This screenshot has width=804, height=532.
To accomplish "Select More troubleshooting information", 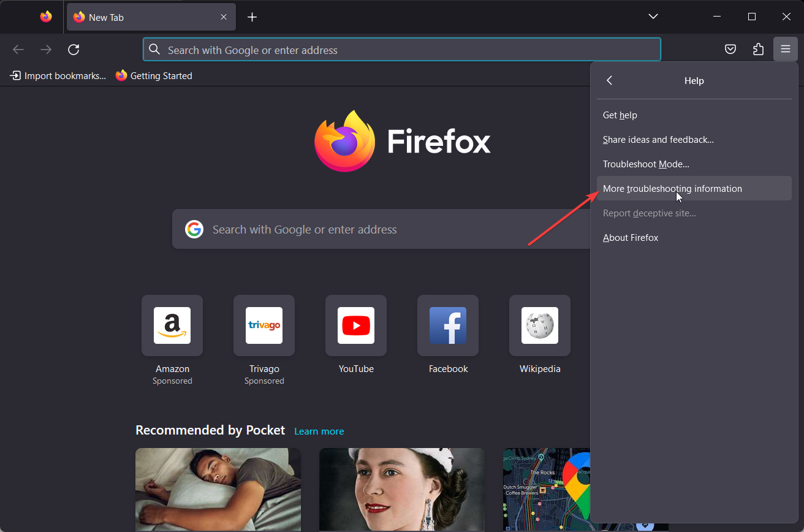I will (672, 188).
